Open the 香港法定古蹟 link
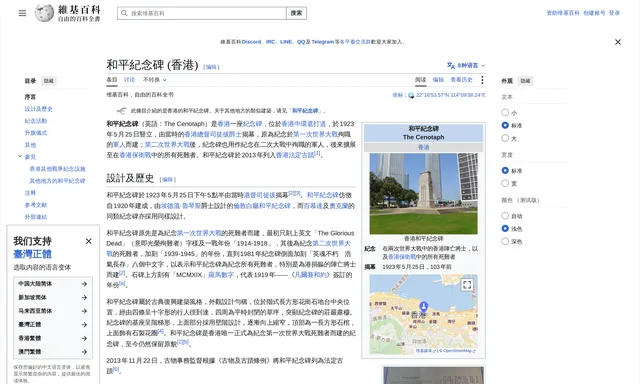The height and width of the screenshot is (384, 640). pyautogui.click(x=295, y=155)
